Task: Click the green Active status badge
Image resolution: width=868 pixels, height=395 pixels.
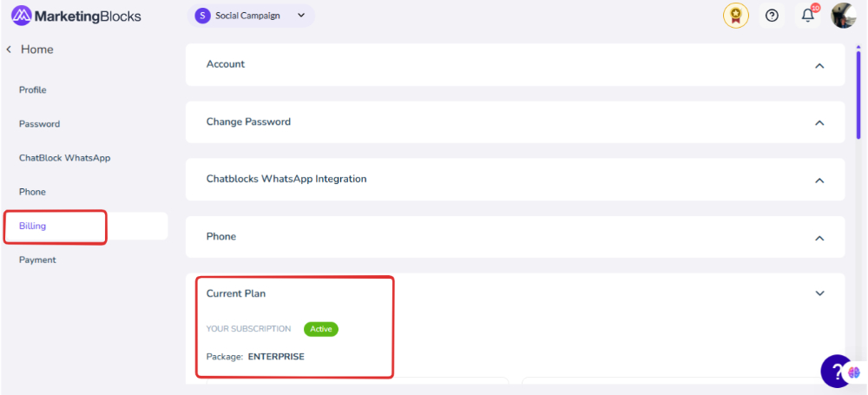Action: tap(320, 329)
